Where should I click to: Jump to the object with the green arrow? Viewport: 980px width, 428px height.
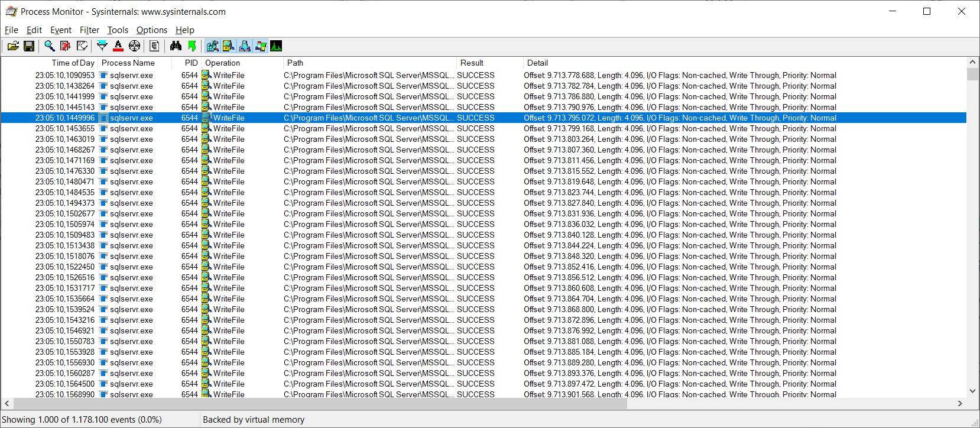[x=192, y=46]
